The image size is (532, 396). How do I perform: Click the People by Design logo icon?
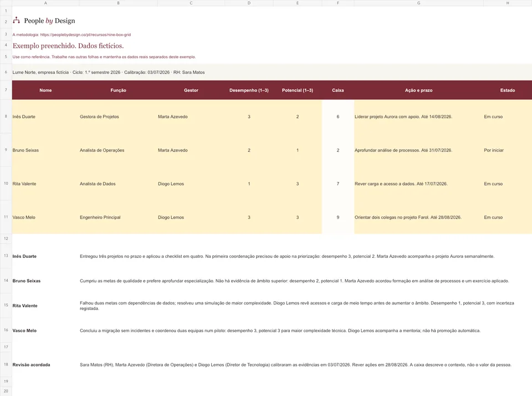click(16, 21)
